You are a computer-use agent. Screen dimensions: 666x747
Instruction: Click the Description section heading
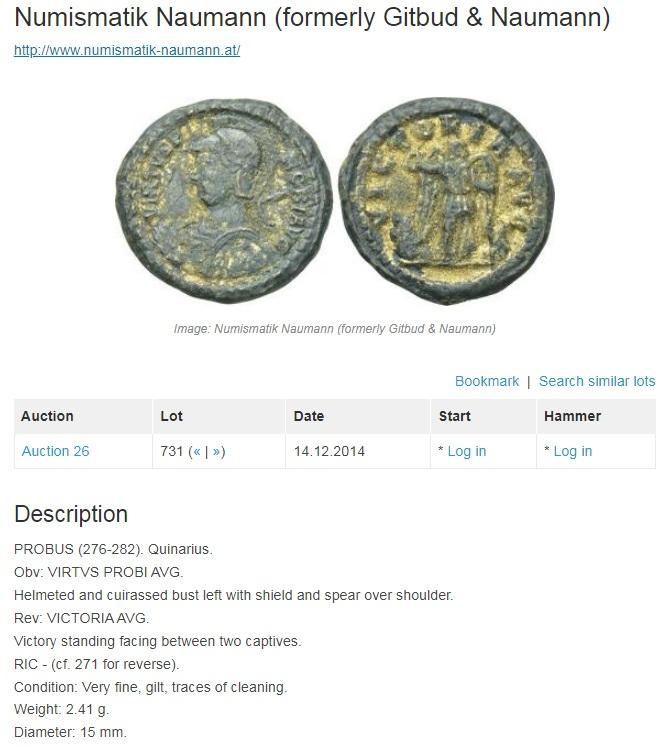pos(71,514)
